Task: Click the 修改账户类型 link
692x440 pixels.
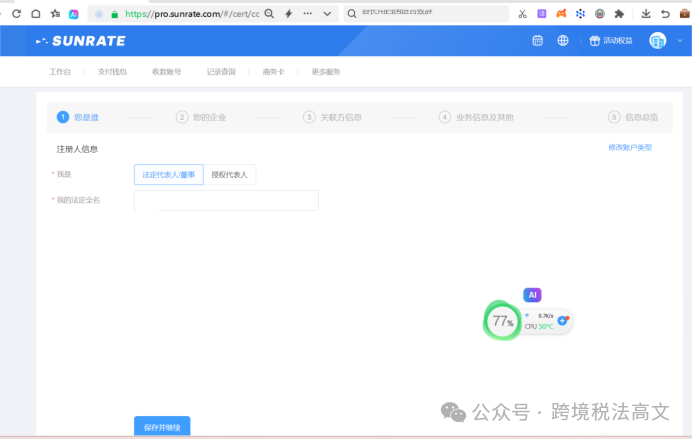Action: (630, 147)
